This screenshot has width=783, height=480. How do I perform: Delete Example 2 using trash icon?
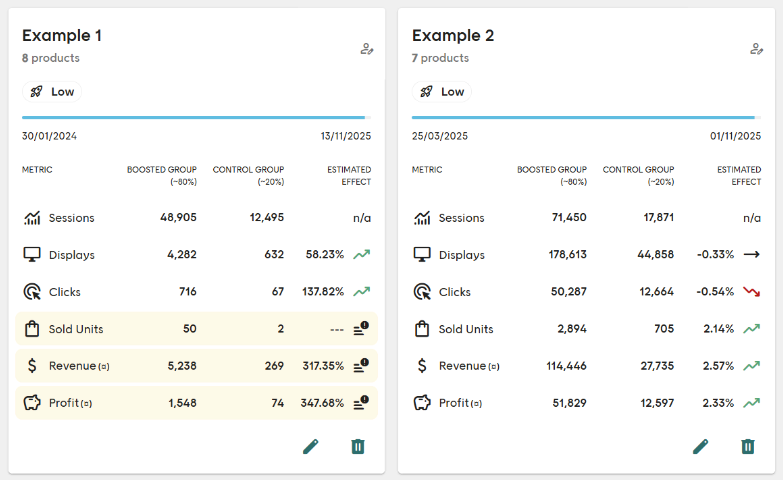[748, 446]
